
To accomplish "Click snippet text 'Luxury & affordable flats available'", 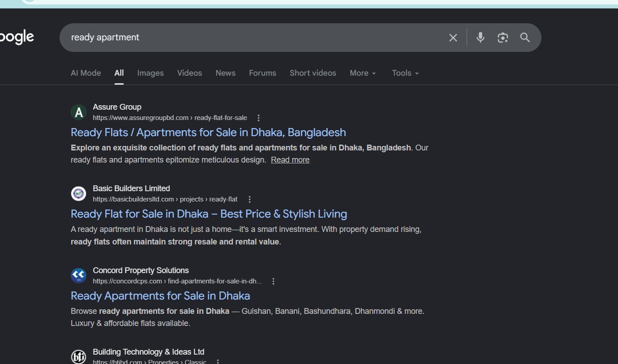I will tap(130, 323).
